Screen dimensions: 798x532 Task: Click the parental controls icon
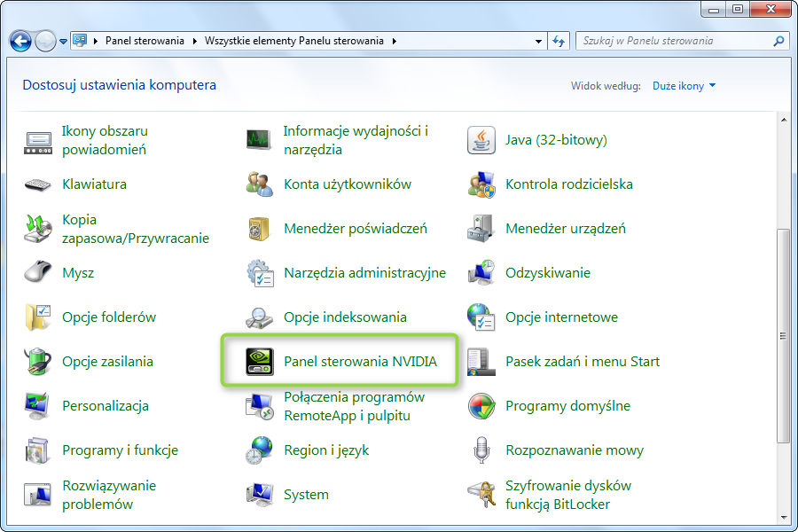tap(481, 184)
